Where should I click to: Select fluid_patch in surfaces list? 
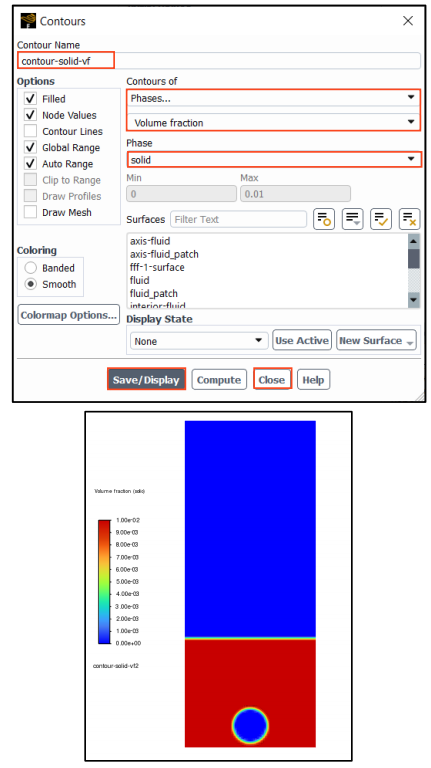pyautogui.click(x=154, y=294)
